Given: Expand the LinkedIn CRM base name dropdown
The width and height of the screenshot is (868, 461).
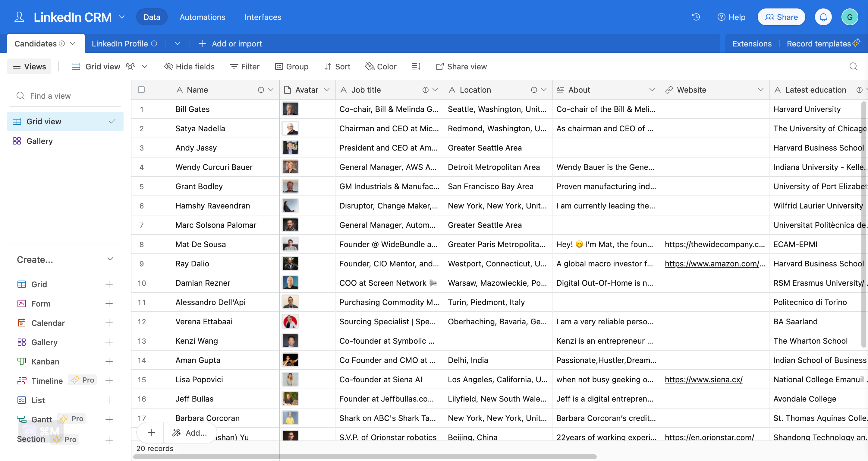Looking at the screenshot, I should click(122, 17).
